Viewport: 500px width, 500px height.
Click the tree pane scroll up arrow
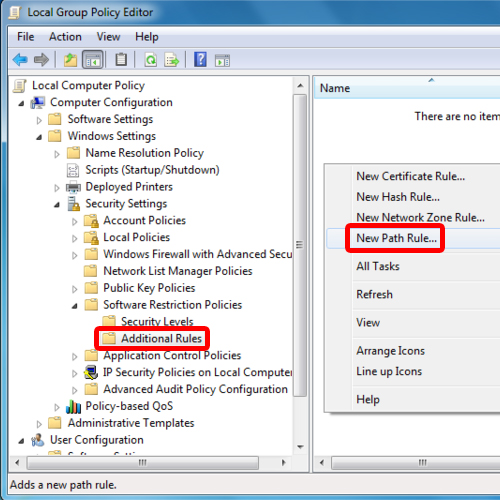(300, 86)
